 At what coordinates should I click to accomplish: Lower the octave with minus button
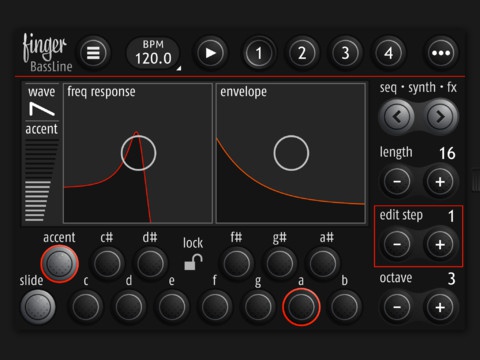click(x=397, y=307)
